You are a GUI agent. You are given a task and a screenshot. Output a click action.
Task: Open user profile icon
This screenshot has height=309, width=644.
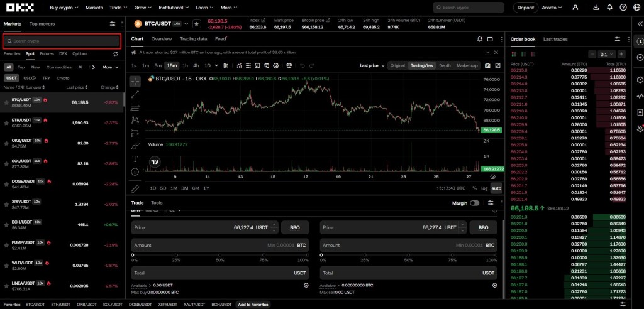click(x=575, y=8)
